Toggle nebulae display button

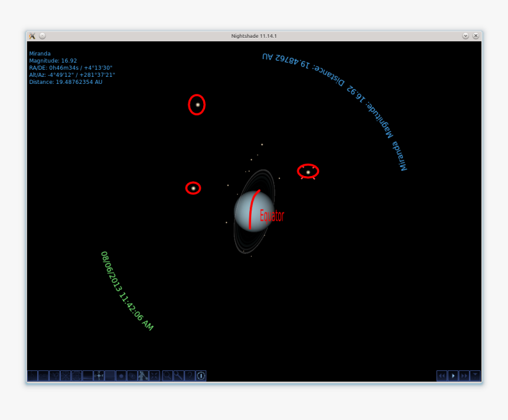121,375
